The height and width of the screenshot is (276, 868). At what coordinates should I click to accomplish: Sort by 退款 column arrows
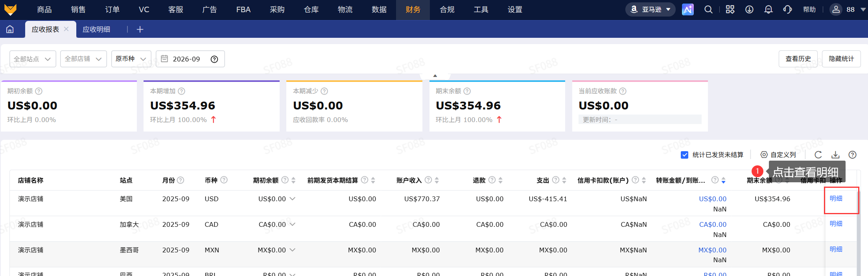coord(500,180)
